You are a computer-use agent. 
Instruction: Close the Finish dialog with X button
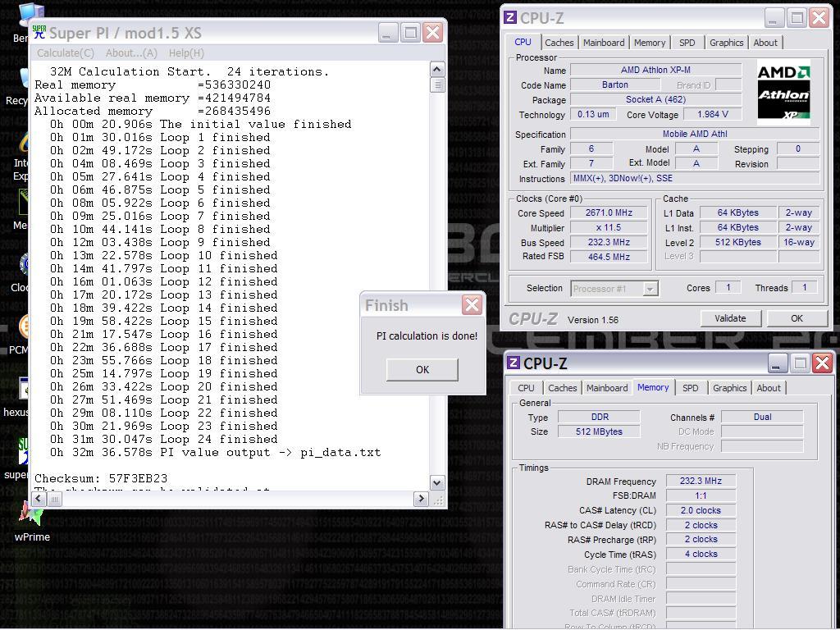(x=472, y=305)
